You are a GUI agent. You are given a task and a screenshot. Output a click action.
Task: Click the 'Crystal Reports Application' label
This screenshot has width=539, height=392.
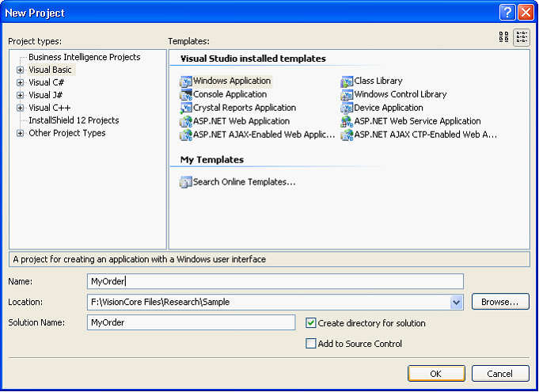click(x=245, y=108)
